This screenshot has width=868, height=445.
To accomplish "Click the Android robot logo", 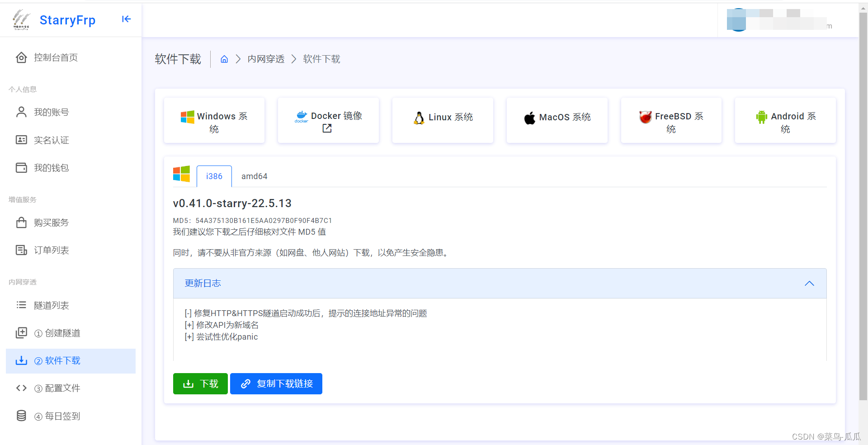I will [x=762, y=117].
